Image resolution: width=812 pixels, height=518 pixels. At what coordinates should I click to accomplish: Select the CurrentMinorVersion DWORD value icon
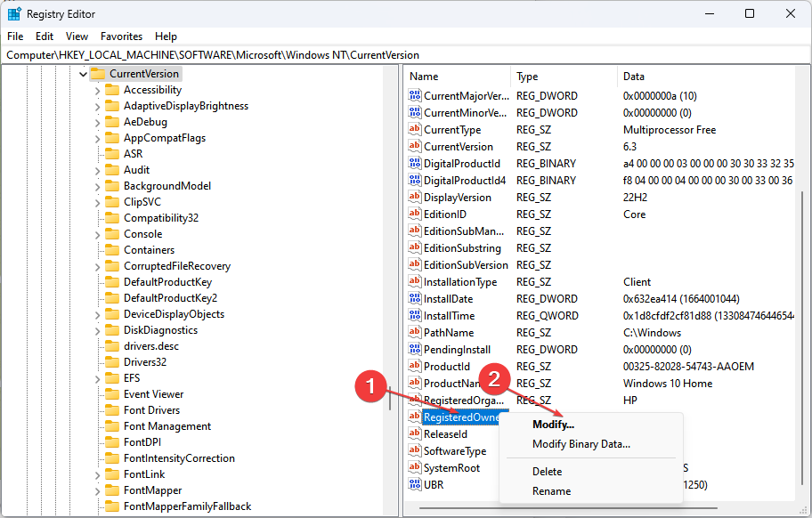[x=414, y=112]
